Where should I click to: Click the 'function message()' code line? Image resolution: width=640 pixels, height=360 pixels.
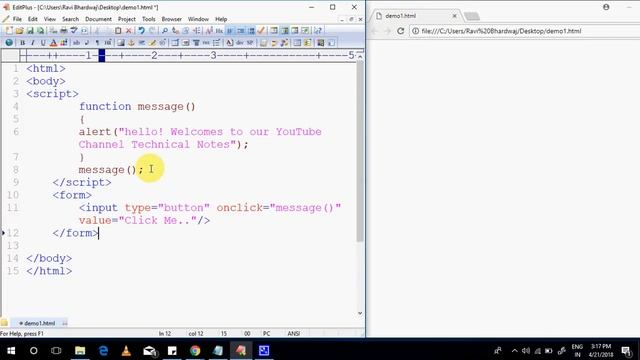pyautogui.click(x=137, y=107)
